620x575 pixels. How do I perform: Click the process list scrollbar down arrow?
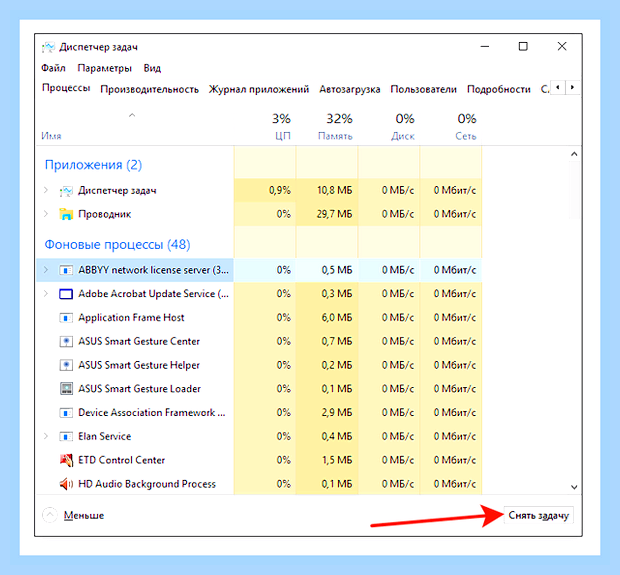[x=574, y=487]
